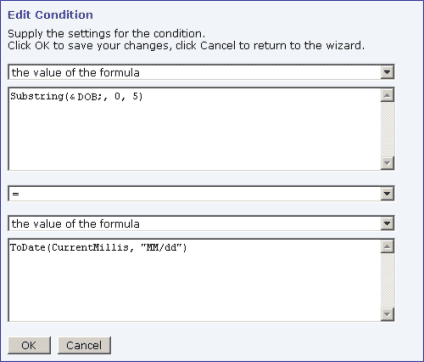Viewport: 424px width, 362px height.
Task: Click the scrollbar track of the ToDate formula box
Action: point(387,280)
